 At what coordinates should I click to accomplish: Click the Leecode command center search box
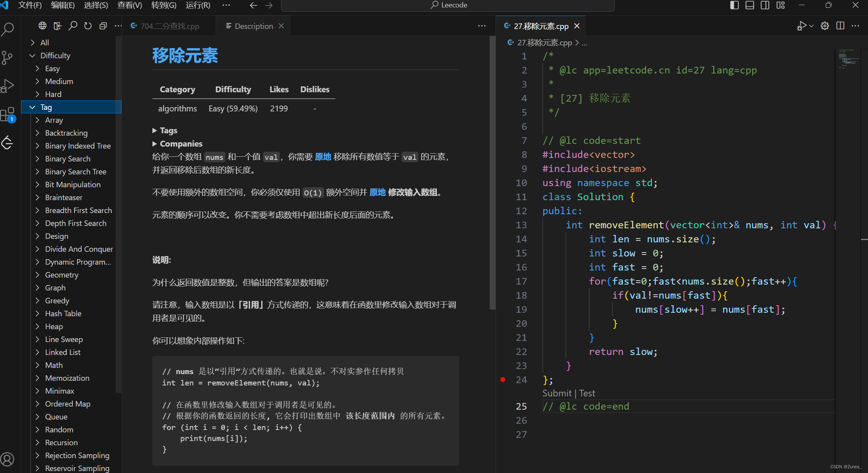click(x=447, y=5)
